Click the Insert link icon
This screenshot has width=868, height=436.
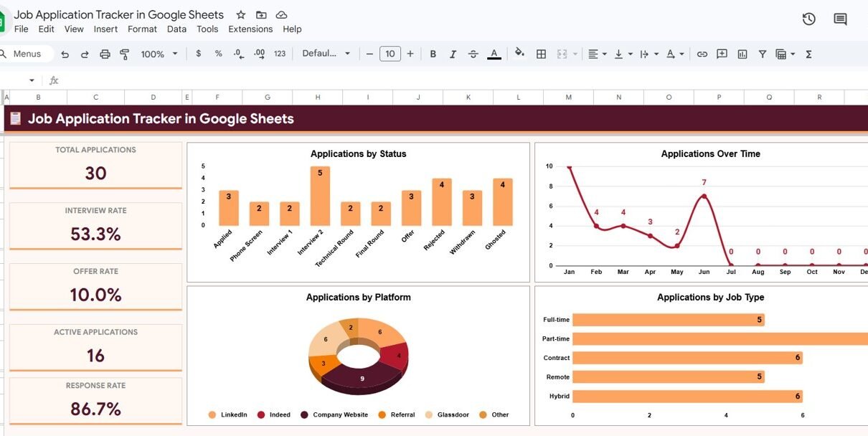pyautogui.click(x=702, y=54)
